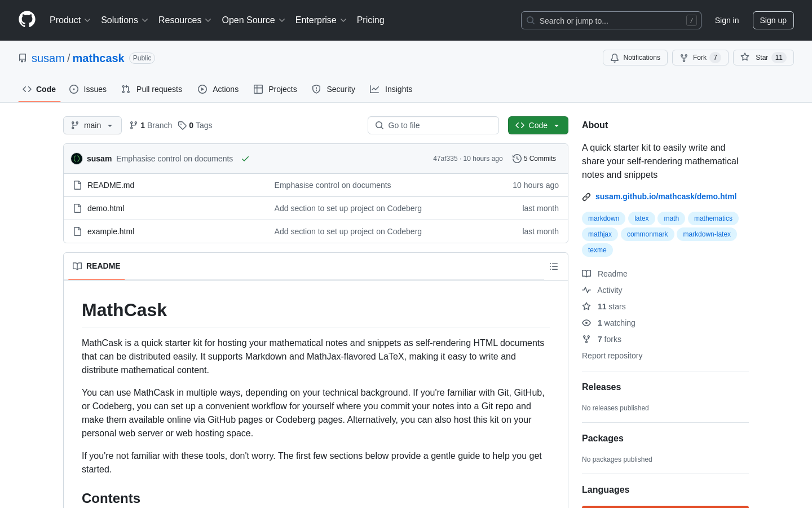The width and height of the screenshot is (812, 508).
Task: Click the Releases heading link
Action: point(601,387)
